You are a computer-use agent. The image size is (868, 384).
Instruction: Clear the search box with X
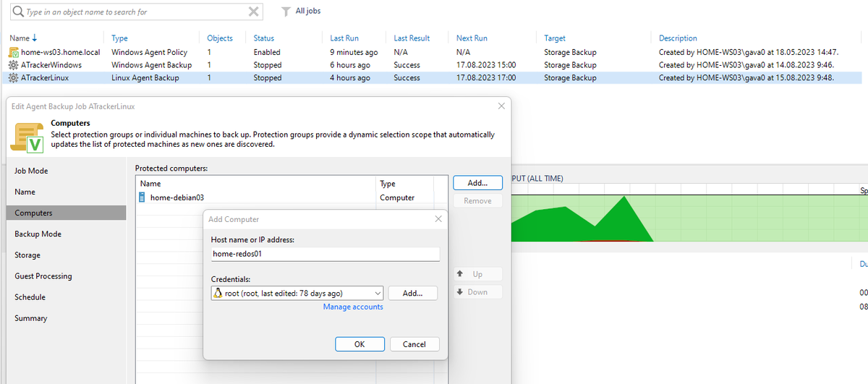[253, 12]
